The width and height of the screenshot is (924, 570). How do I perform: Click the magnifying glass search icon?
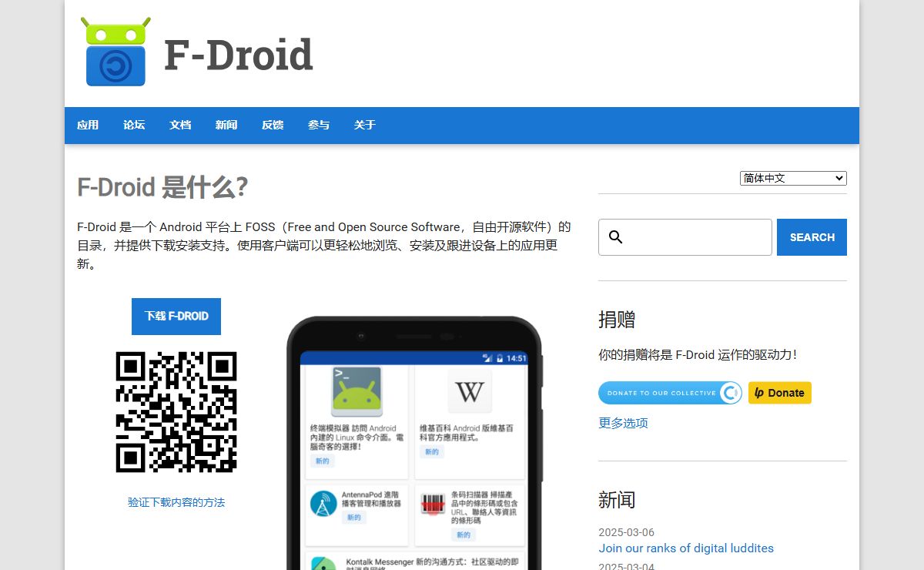click(x=615, y=237)
